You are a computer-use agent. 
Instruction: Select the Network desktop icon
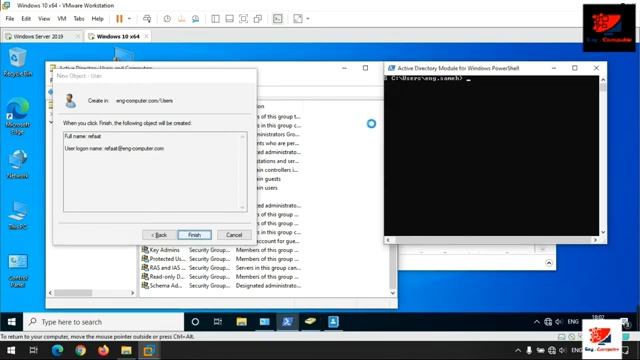point(18,164)
